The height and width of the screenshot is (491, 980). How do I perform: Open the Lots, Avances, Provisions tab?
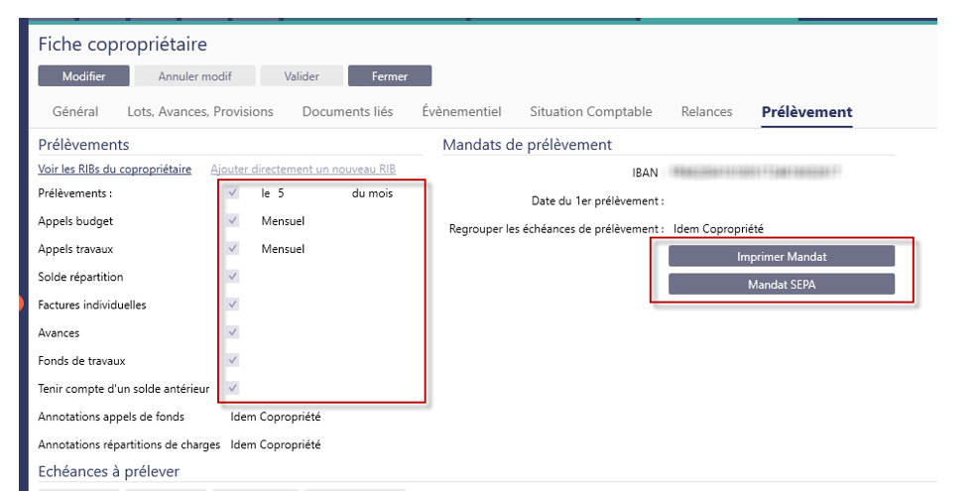199,112
